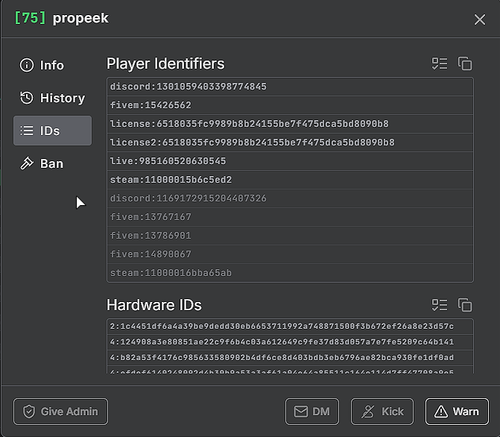Viewport: 500px width, 437px height.
Task: Select old identifier fivem:14898067
Action: click(x=290, y=254)
